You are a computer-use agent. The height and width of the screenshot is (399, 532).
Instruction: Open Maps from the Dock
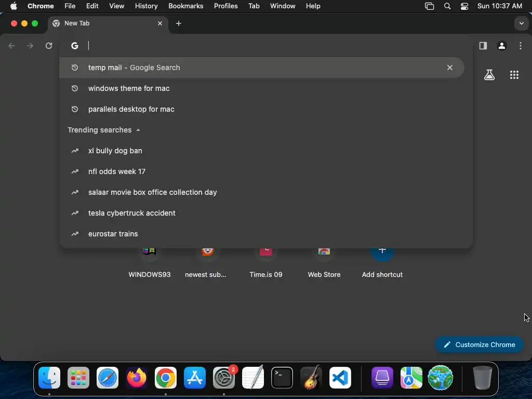[411, 378]
